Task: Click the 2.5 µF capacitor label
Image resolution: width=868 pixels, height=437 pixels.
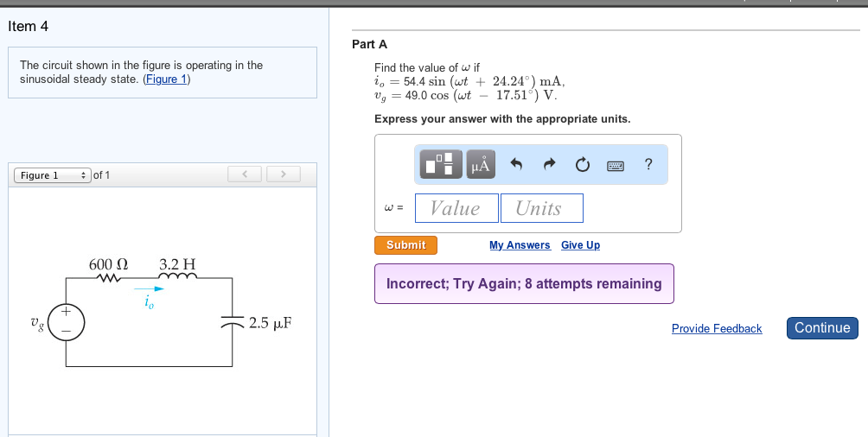Action: [270, 322]
